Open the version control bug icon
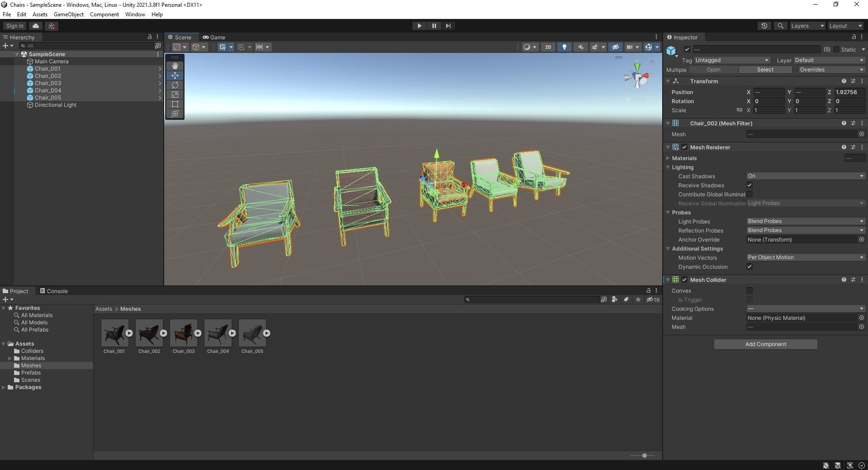 click(52, 26)
